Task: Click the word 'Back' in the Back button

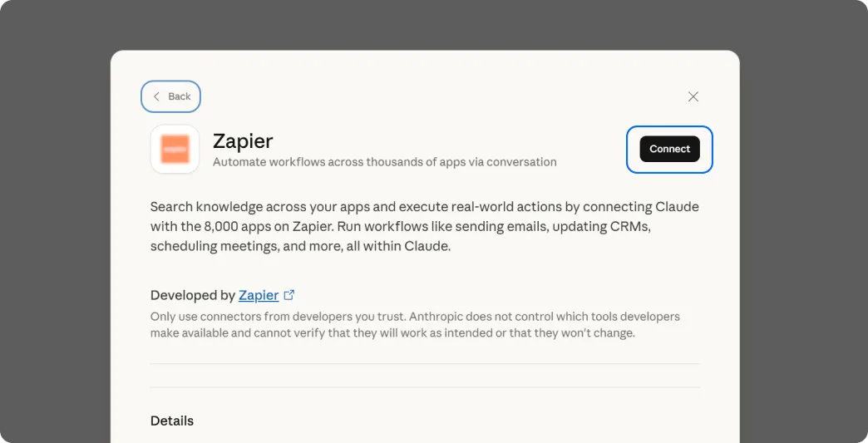Action: [x=180, y=96]
